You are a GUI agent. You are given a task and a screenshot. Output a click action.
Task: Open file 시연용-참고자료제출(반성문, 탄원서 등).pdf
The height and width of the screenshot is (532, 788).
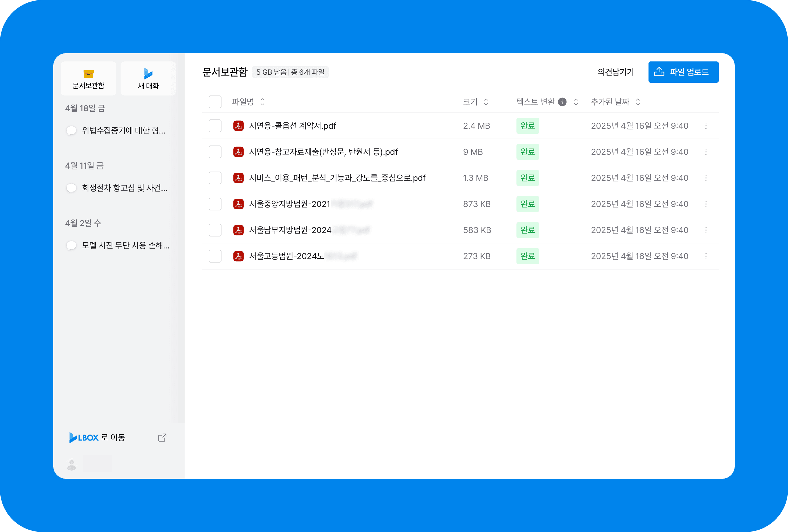point(323,152)
